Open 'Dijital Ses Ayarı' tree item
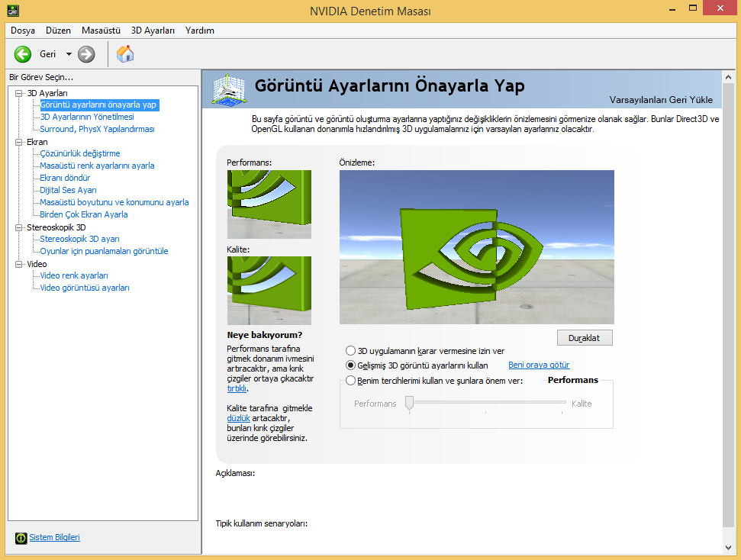The height and width of the screenshot is (560, 741). coord(68,190)
